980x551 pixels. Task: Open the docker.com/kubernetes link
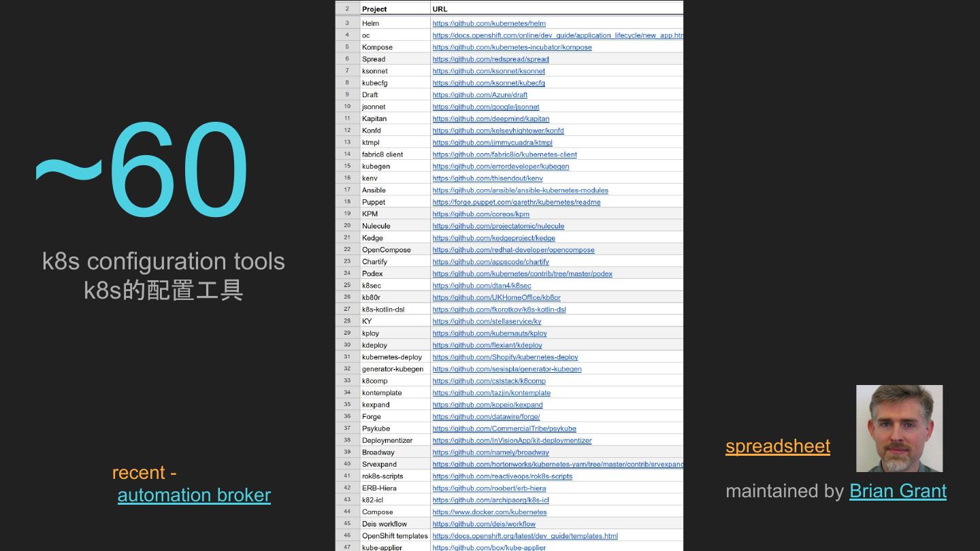(x=489, y=512)
